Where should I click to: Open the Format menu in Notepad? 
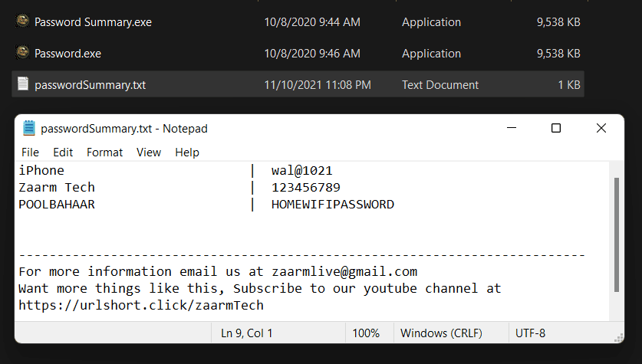pyautogui.click(x=104, y=152)
